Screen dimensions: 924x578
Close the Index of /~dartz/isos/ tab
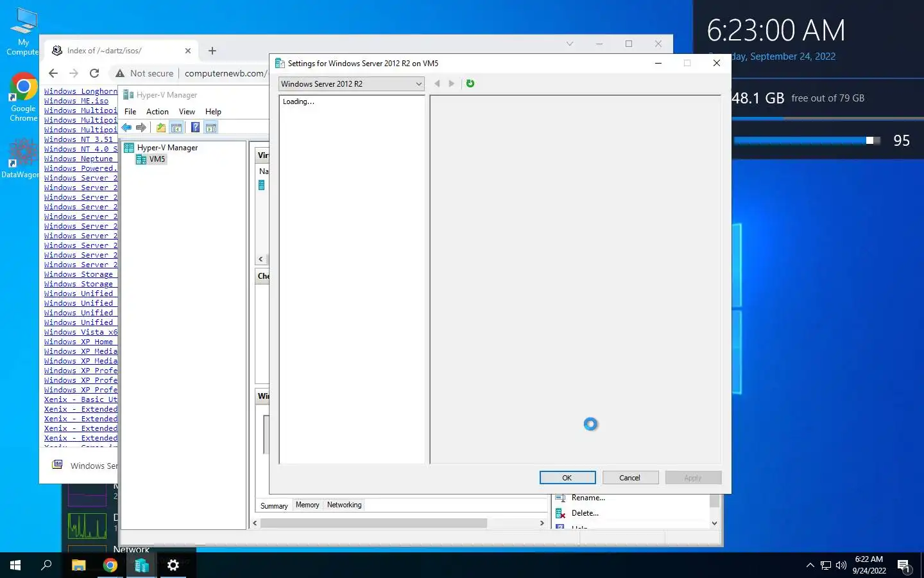[188, 51]
